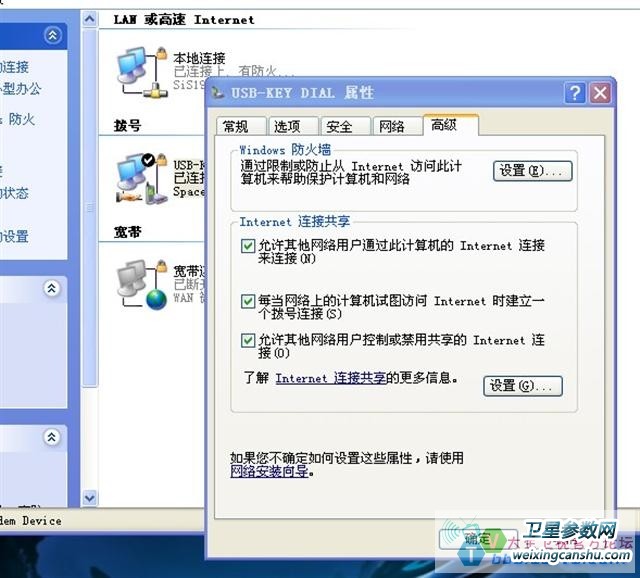Toggle 允许其他网络用户控制或禁用 checkbox

point(248,340)
